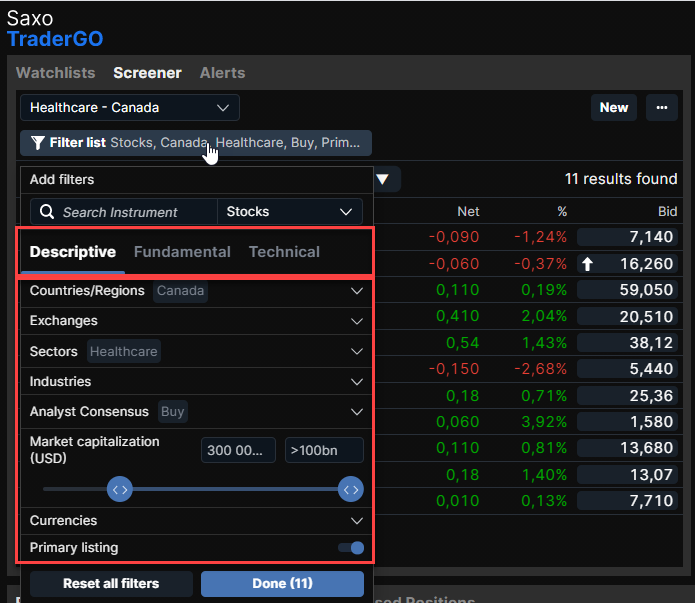Expand the Analyst Consensus filter
This screenshot has height=603, width=695.
[357, 412]
